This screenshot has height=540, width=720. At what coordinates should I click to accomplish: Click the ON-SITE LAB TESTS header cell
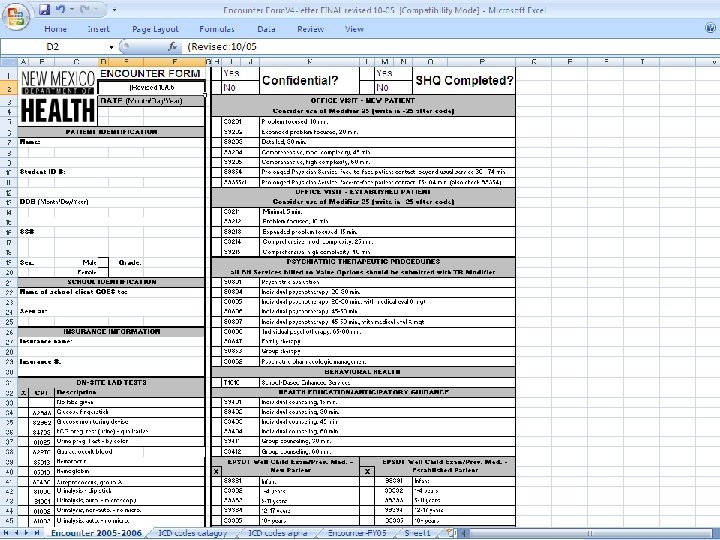111,382
